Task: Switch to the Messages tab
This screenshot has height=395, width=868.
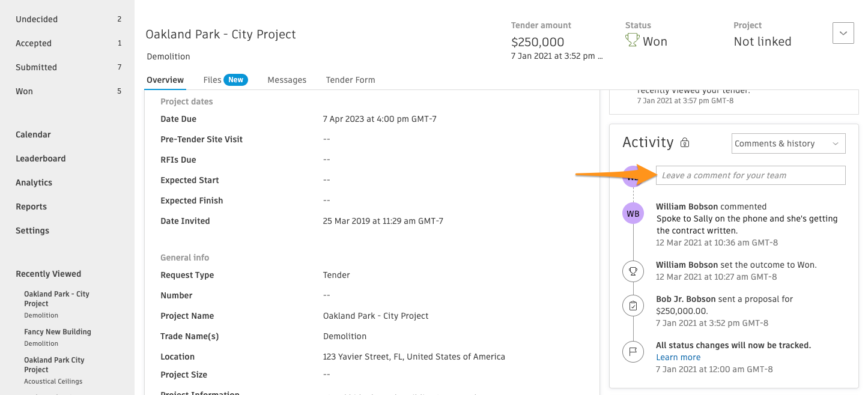Action: point(287,79)
